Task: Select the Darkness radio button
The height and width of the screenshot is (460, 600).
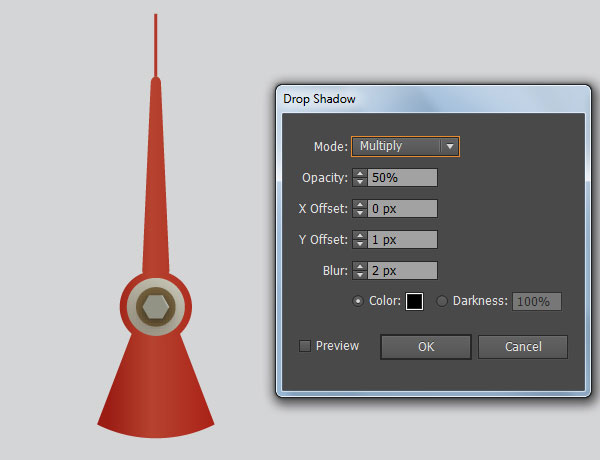Action: click(x=442, y=301)
